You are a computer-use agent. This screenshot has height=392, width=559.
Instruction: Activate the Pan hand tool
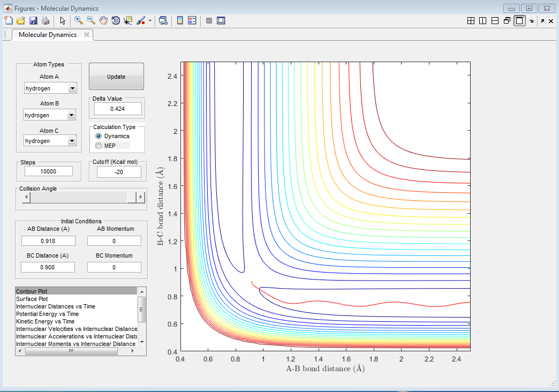coord(103,20)
